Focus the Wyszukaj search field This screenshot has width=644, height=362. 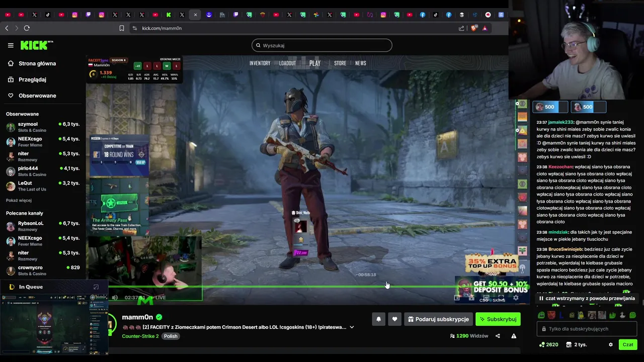(322, 45)
